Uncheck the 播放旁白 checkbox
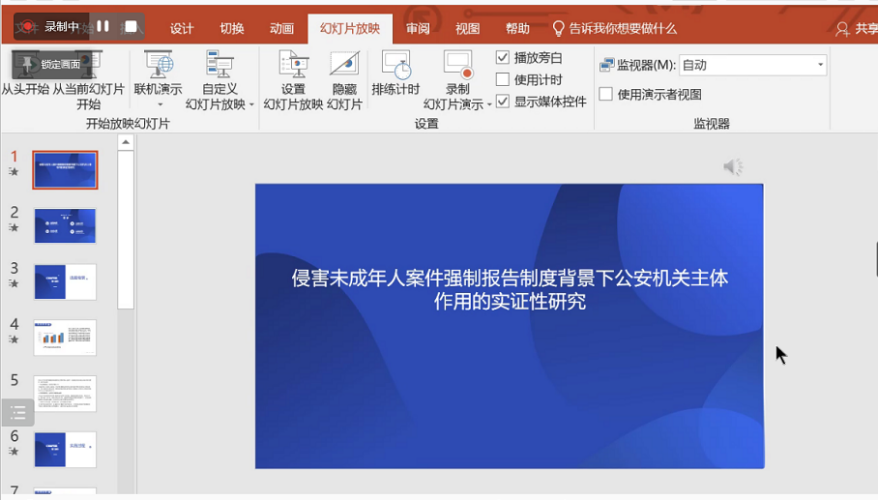The width and height of the screenshot is (878, 500). pyautogui.click(x=503, y=58)
